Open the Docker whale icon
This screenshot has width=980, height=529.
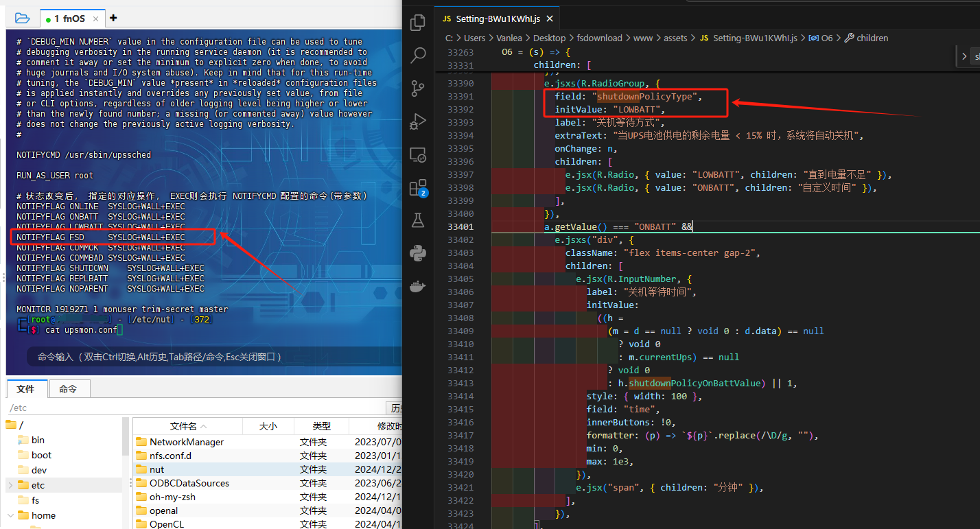[417, 286]
